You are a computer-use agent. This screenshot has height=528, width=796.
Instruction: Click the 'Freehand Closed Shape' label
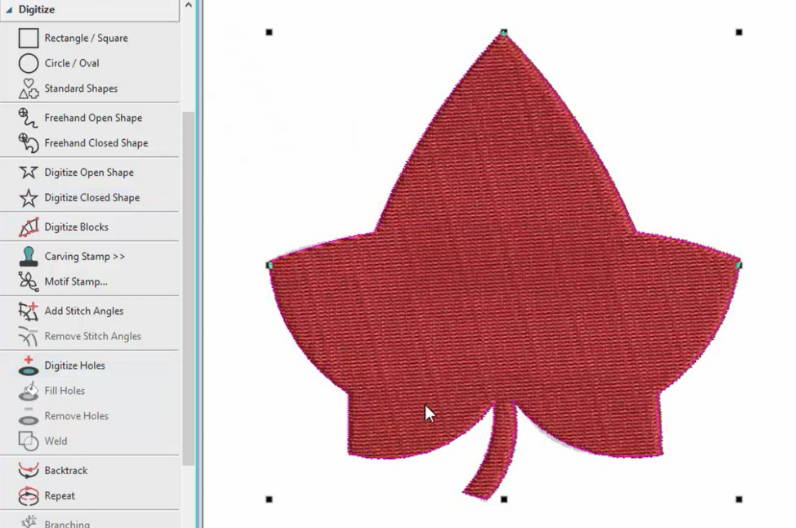96,143
